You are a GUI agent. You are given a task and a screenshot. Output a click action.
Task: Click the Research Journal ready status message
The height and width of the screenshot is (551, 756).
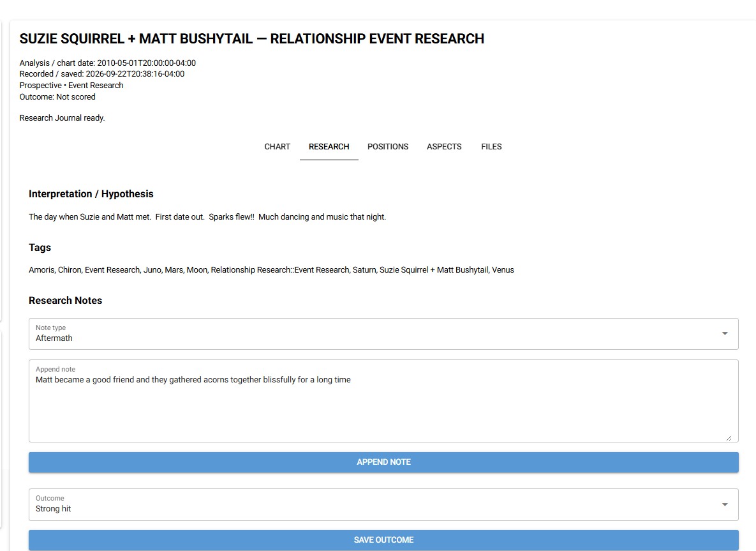coord(62,117)
